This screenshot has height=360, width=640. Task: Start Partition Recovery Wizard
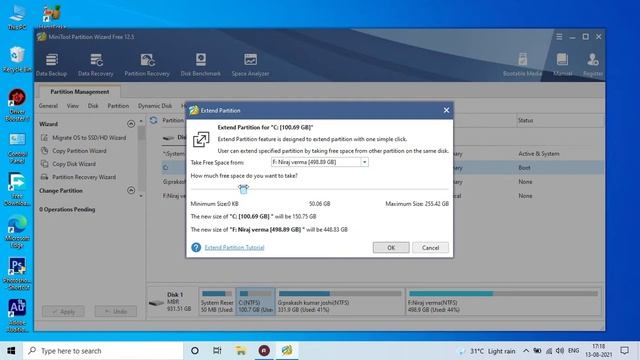coord(78,177)
